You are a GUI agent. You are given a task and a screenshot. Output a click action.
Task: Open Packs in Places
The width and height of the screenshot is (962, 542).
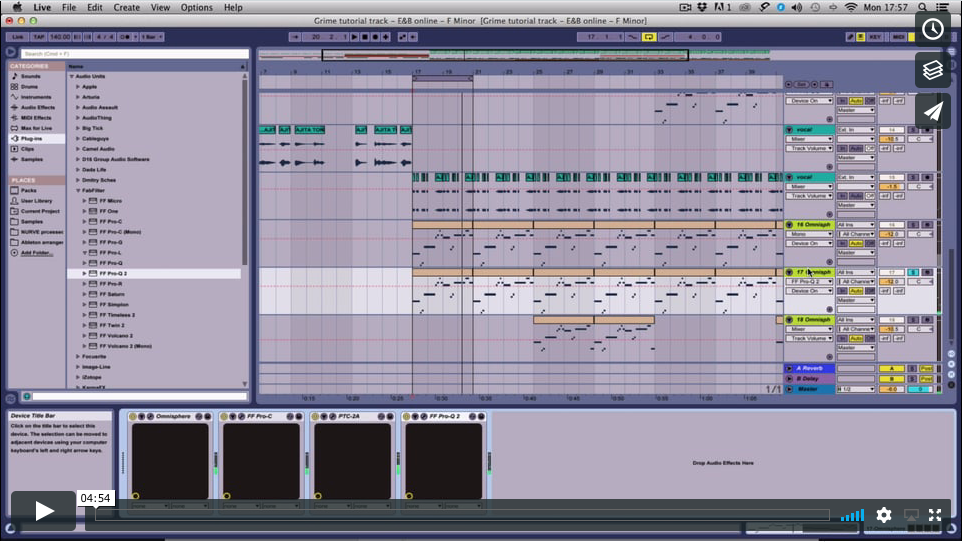point(28,190)
